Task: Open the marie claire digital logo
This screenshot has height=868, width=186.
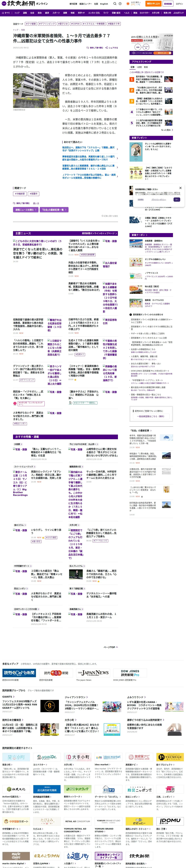Action: (16, 856)
